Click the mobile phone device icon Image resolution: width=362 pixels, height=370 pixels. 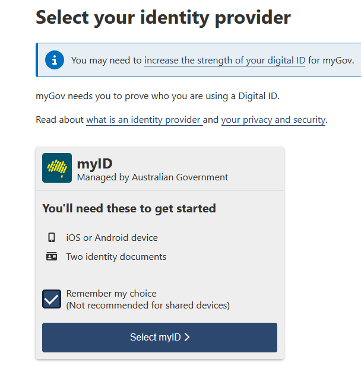(51, 238)
